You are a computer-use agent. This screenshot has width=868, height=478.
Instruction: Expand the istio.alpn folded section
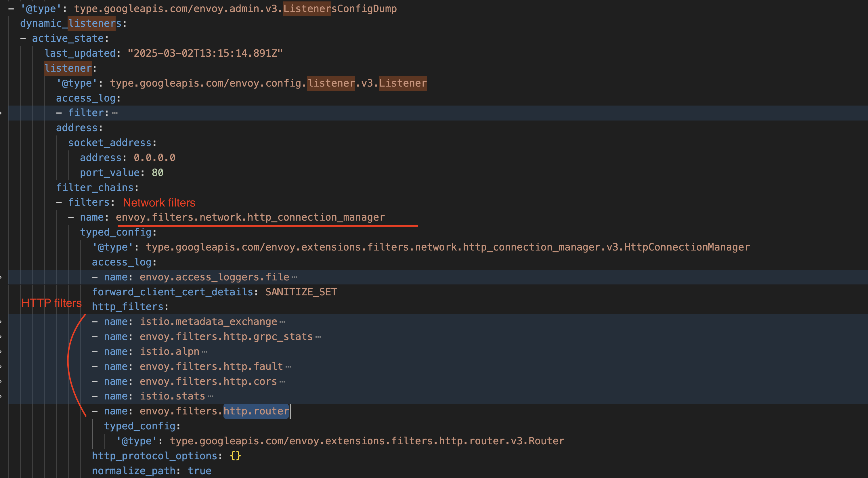click(x=204, y=352)
